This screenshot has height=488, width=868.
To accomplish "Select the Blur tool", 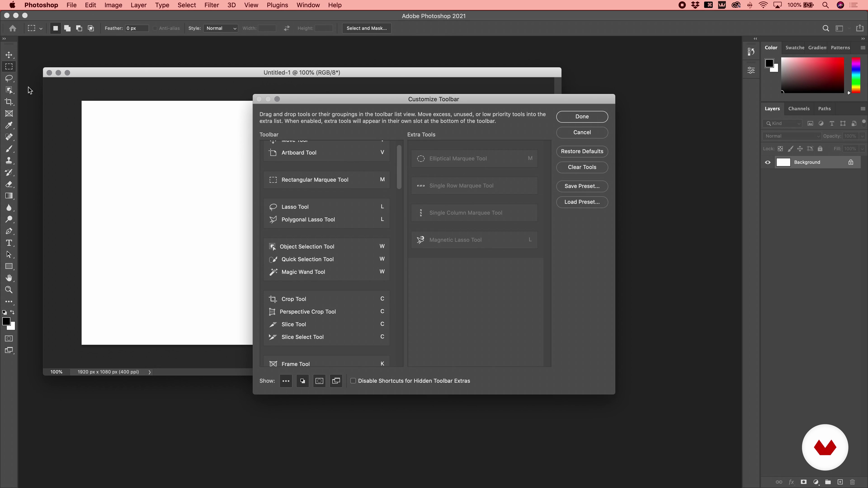I will tap(9, 207).
